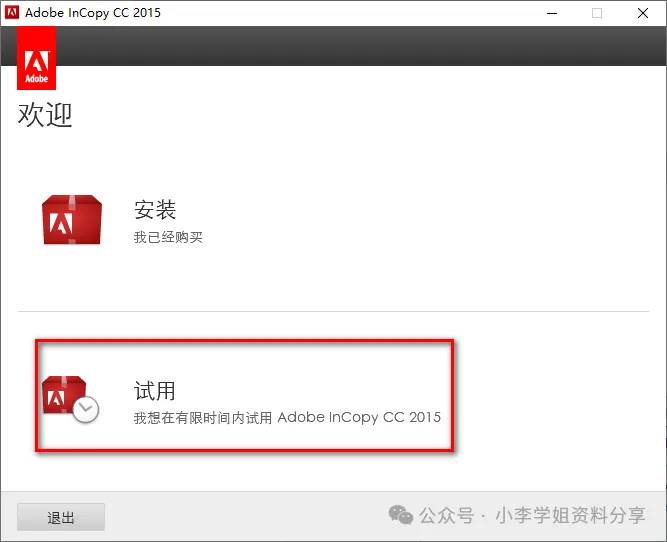Minimize the installer window
The height and width of the screenshot is (542, 667).
tap(552, 13)
